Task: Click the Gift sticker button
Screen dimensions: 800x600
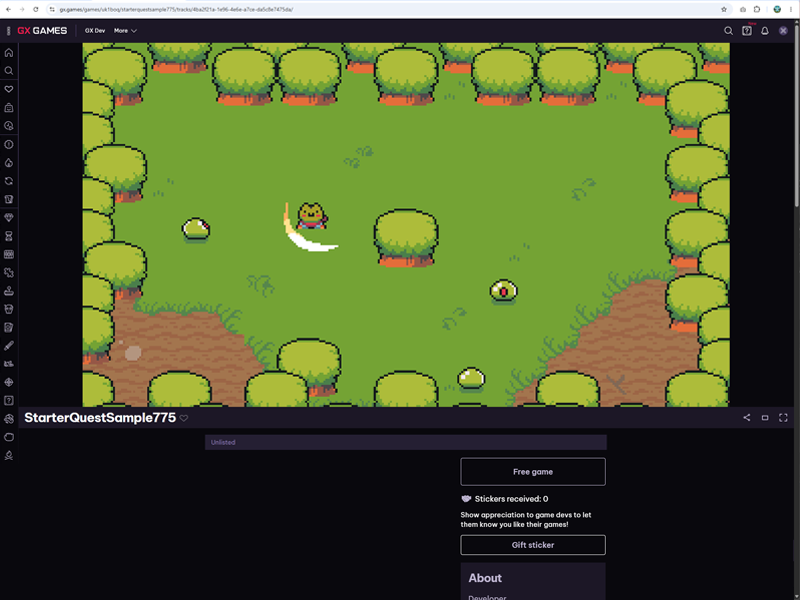Action: tap(533, 545)
